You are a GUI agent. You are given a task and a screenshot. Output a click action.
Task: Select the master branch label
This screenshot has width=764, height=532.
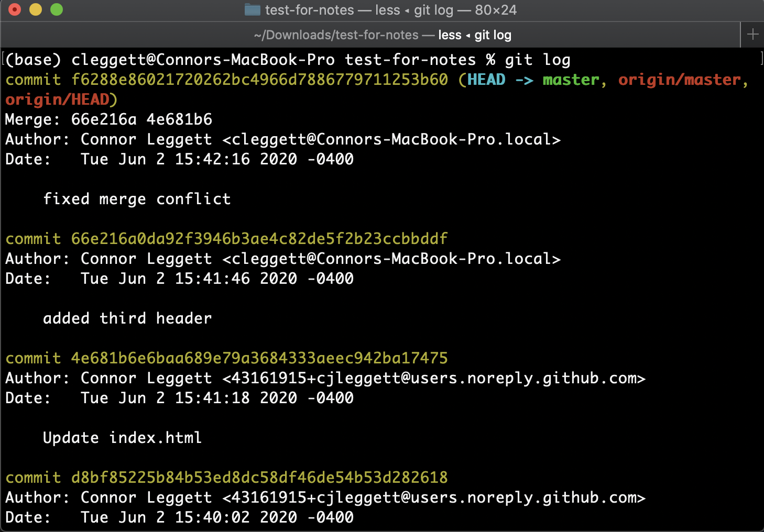571,80
